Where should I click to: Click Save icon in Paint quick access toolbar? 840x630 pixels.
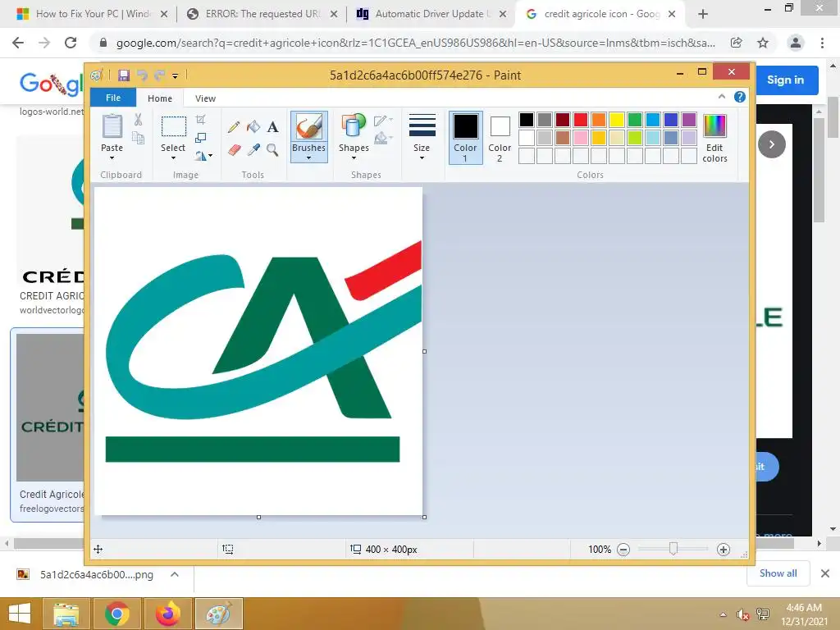point(124,75)
